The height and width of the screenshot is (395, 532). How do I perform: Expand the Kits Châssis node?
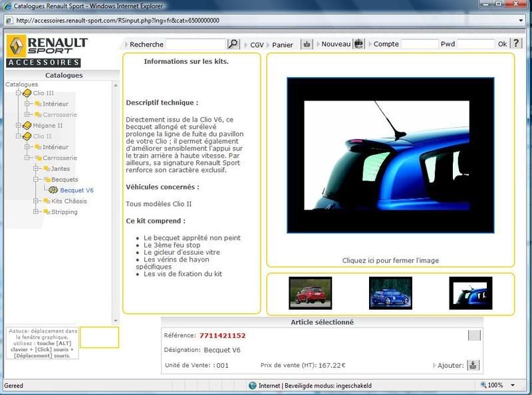[x=35, y=201]
